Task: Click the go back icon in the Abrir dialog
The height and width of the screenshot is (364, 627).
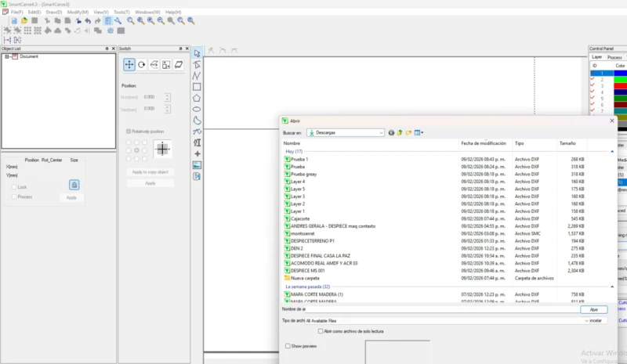Action: point(391,132)
